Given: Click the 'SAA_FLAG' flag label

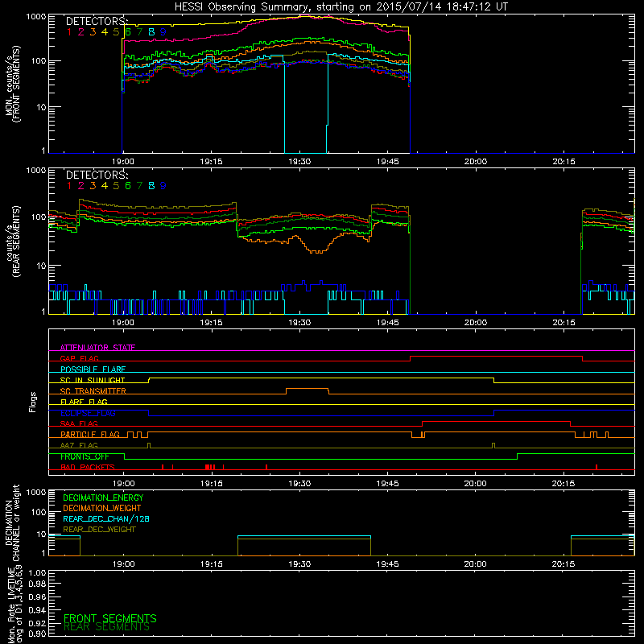Looking at the screenshot, I should pyautogui.click(x=79, y=423).
